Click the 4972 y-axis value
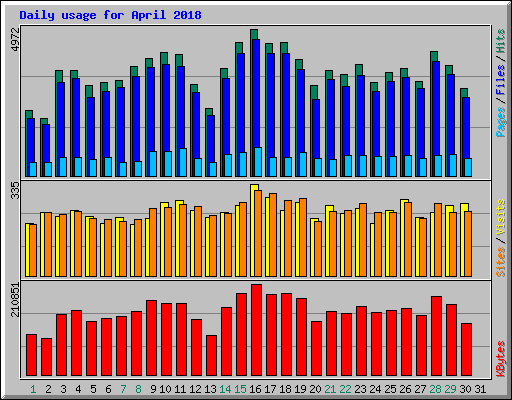The width and height of the screenshot is (512, 400). coord(16,40)
